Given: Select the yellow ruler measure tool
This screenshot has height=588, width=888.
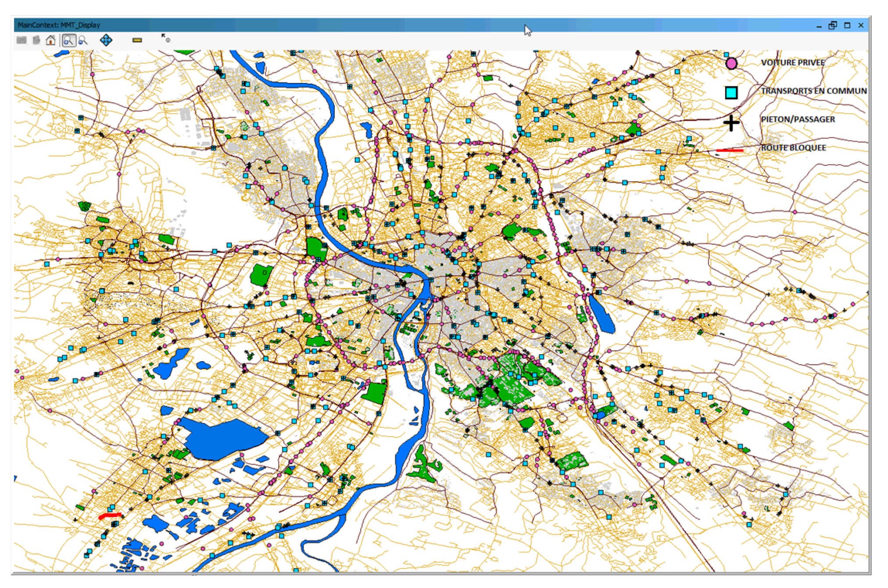Looking at the screenshot, I should coord(137,40).
